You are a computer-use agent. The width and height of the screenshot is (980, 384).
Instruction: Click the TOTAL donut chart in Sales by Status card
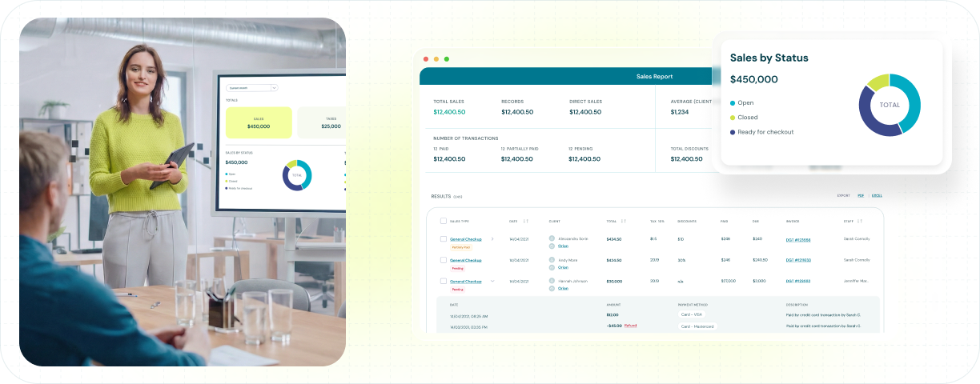(890, 105)
